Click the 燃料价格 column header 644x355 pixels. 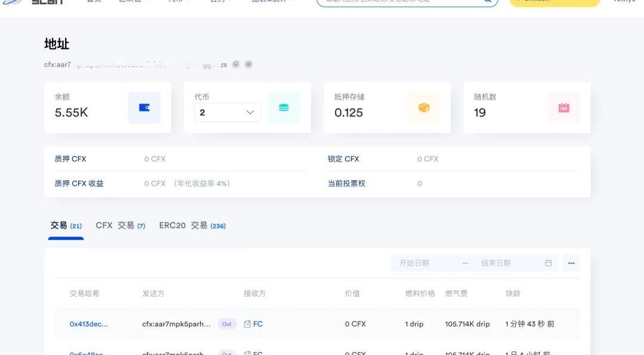pos(420,294)
